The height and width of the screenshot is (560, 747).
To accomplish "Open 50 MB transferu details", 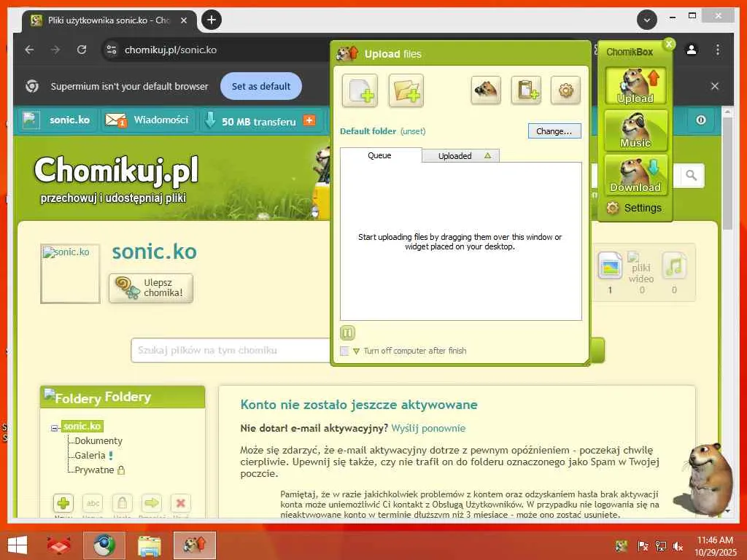I will tap(258, 122).
